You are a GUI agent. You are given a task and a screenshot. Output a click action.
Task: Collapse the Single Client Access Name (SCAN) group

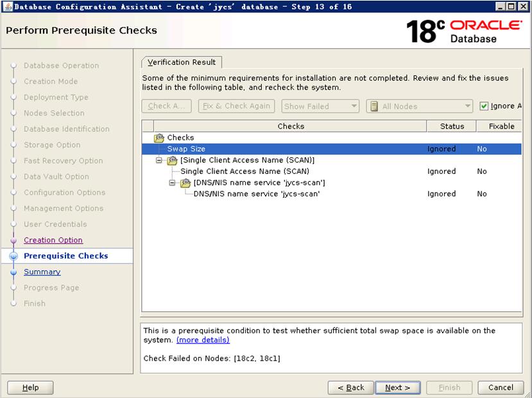[159, 160]
